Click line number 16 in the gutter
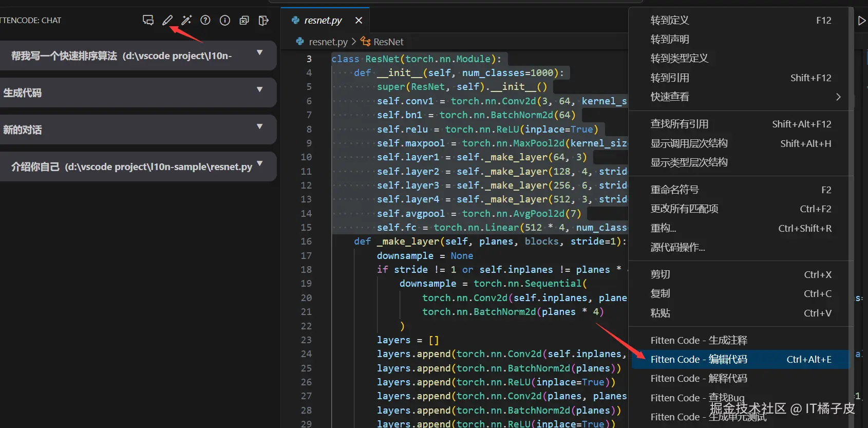Image resolution: width=868 pixels, height=428 pixels. tap(306, 241)
